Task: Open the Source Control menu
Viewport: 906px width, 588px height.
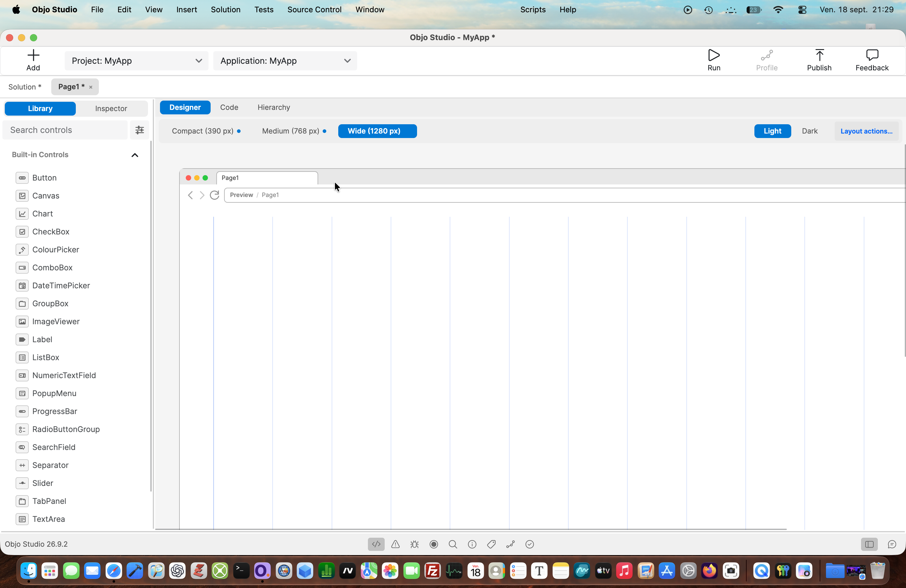Action: click(x=315, y=10)
